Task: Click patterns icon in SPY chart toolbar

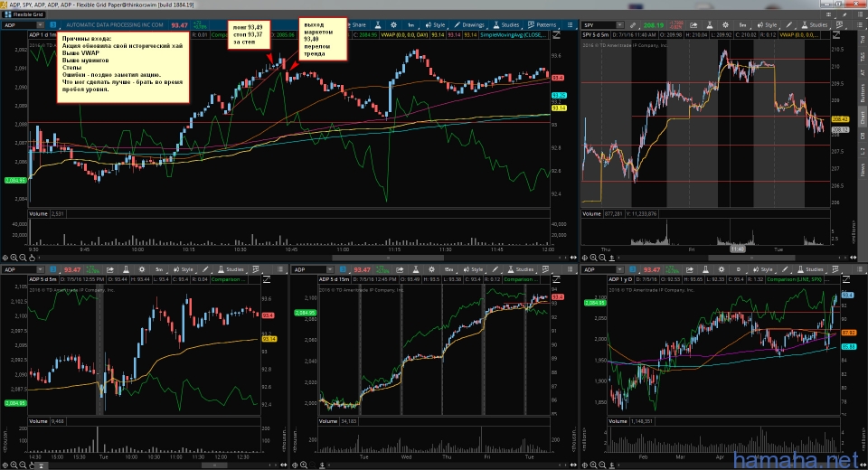Action: (x=839, y=25)
